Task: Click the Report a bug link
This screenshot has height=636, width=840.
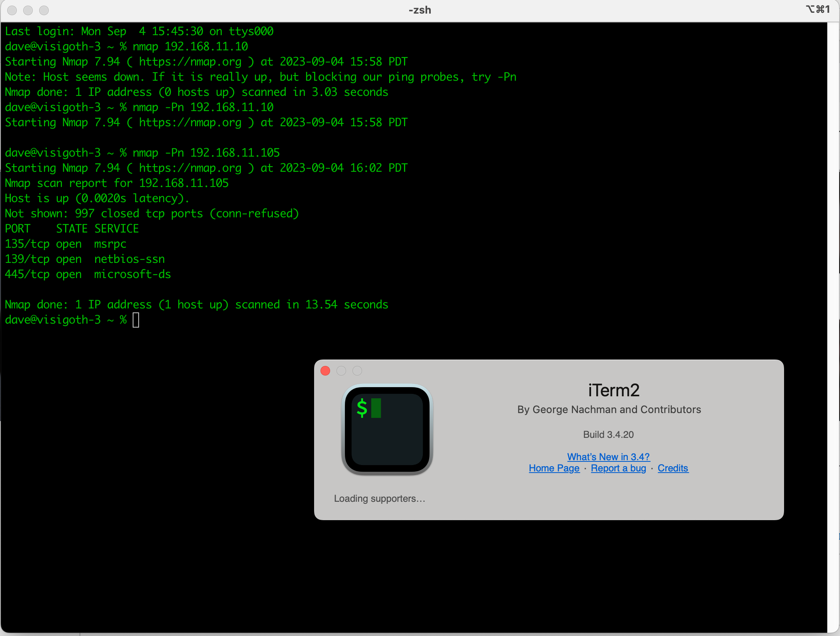Action: [x=618, y=468]
